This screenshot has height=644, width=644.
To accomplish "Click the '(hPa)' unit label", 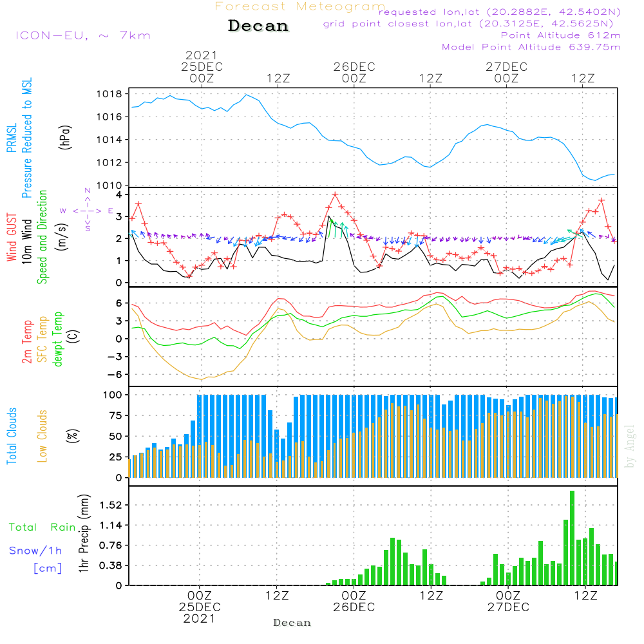I will tap(65, 137).
